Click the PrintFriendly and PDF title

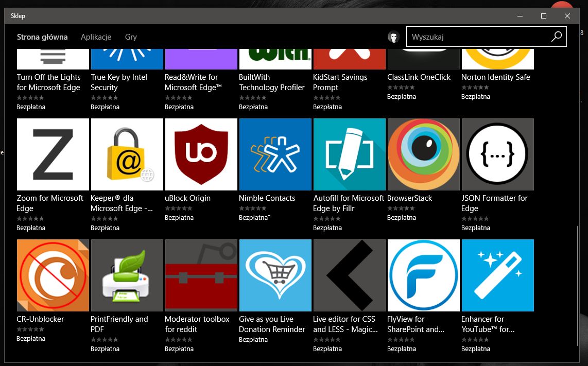[119, 324]
